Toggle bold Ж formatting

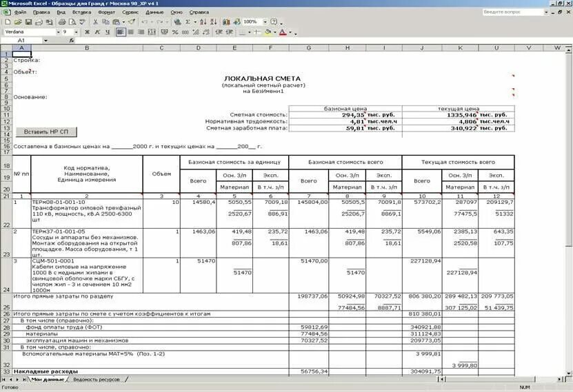coord(87,32)
